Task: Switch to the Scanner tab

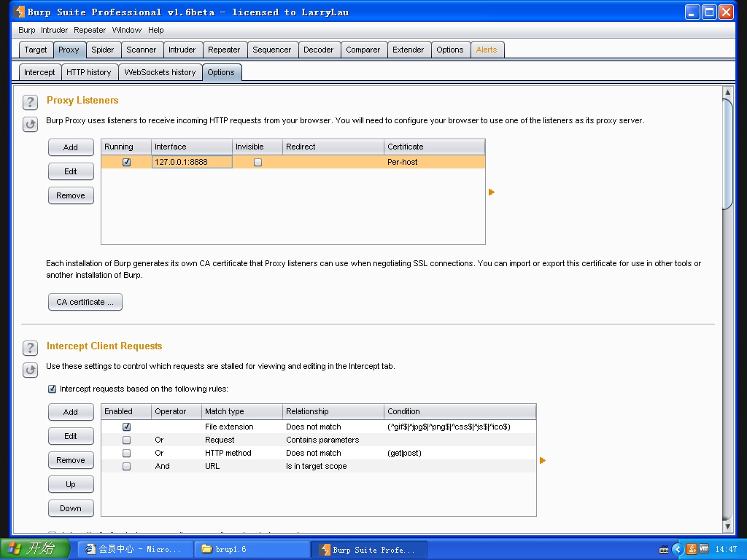Action: tap(141, 50)
